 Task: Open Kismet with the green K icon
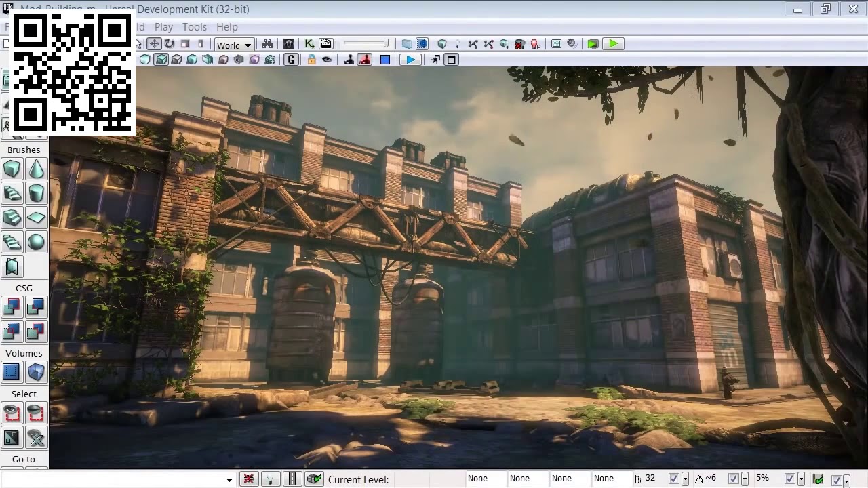pos(310,44)
